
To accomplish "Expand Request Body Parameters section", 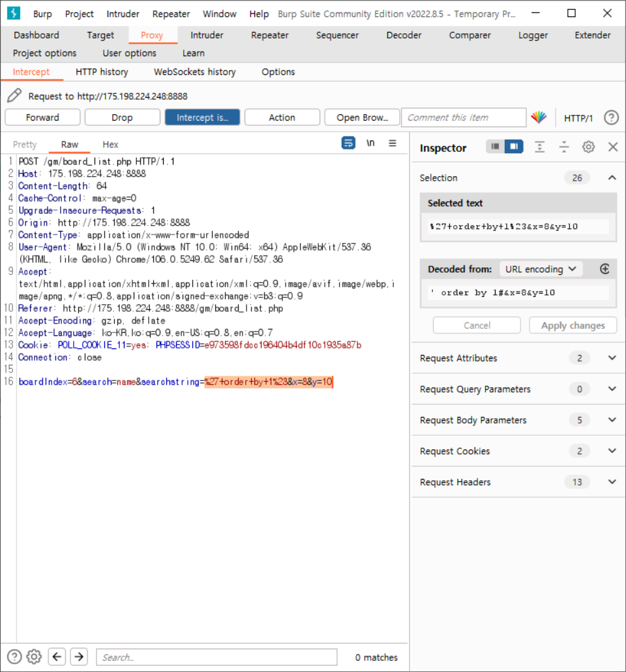I will (612, 420).
